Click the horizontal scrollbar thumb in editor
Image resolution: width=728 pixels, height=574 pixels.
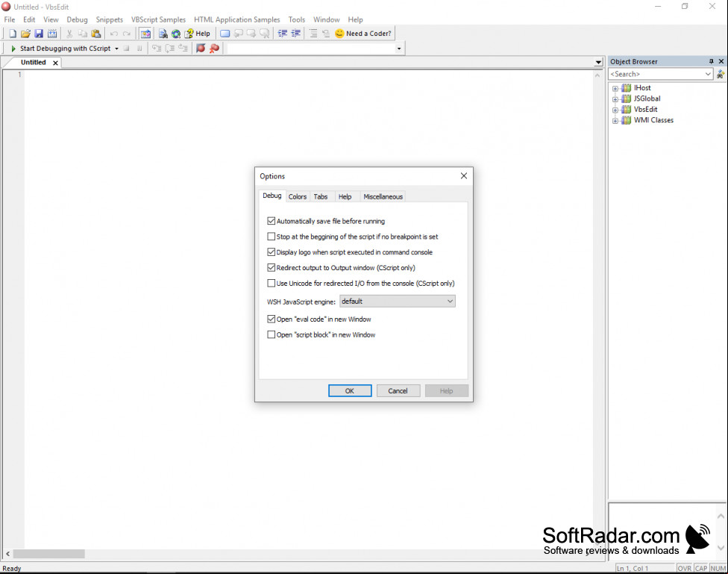pyautogui.click(x=48, y=554)
